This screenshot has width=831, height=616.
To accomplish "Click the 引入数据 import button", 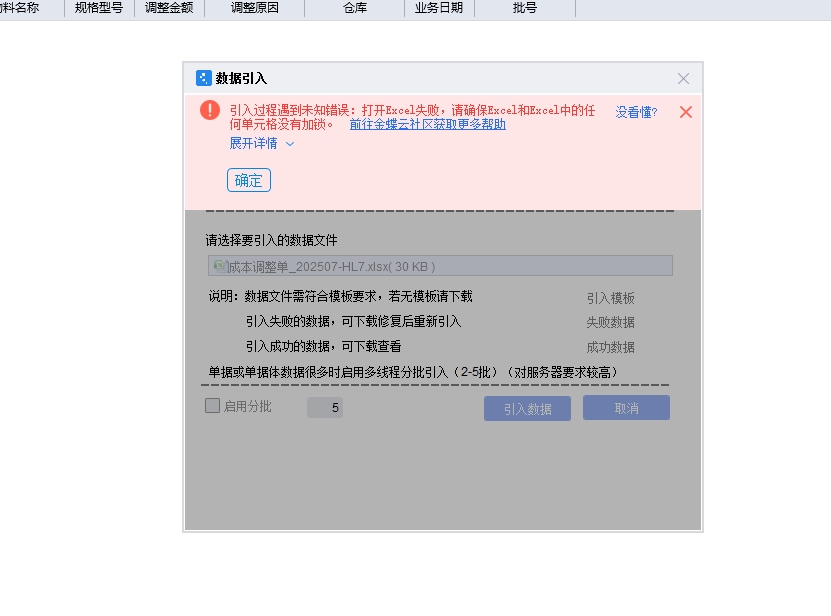I will tap(527, 409).
